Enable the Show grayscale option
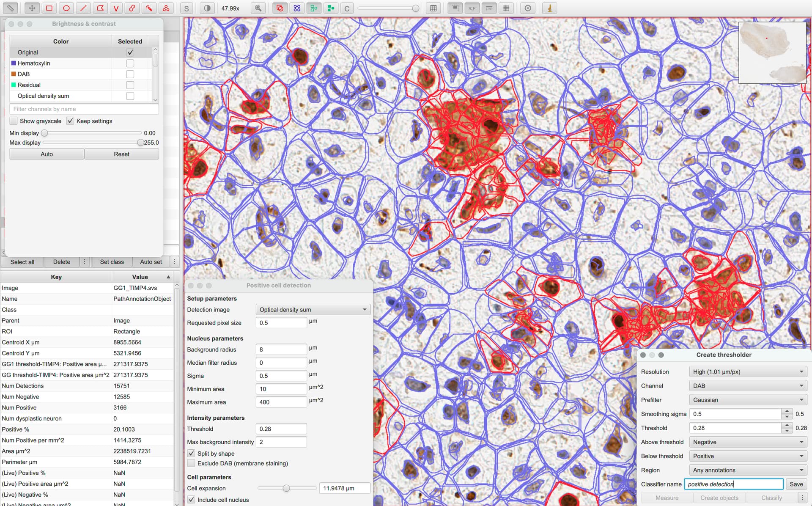The width and height of the screenshot is (812, 506). [13, 121]
